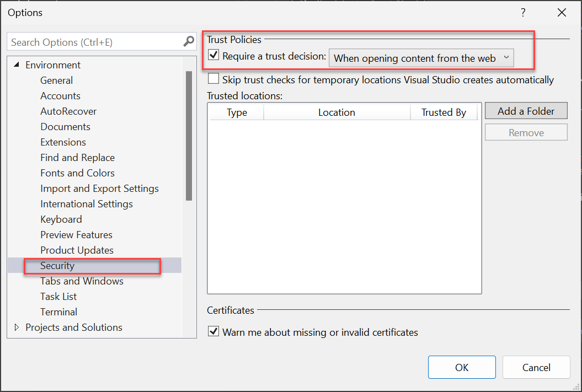Open Extensions settings
582x392 pixels.
click(63, 142)
